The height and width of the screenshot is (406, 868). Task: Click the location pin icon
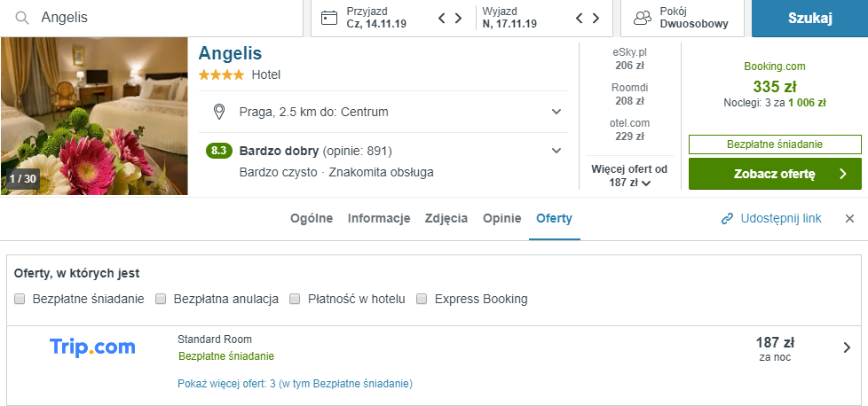[x=219, y=112]
